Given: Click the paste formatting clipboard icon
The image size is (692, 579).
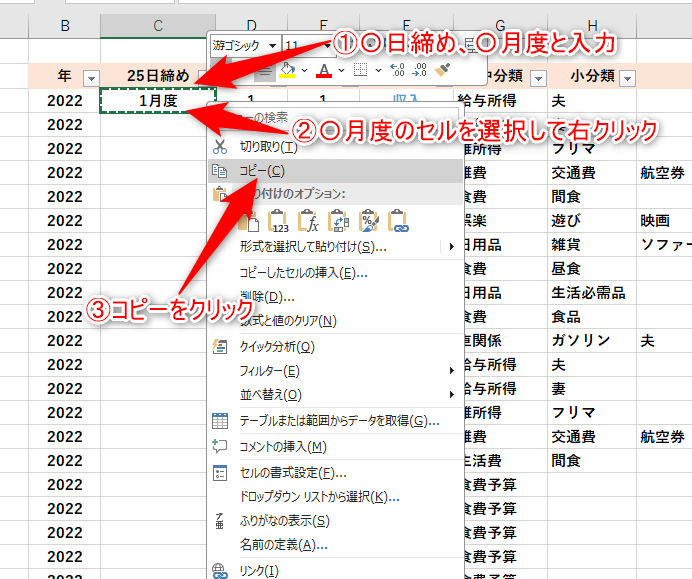Looking at the screenshot, I should click(x=369, y=221).
